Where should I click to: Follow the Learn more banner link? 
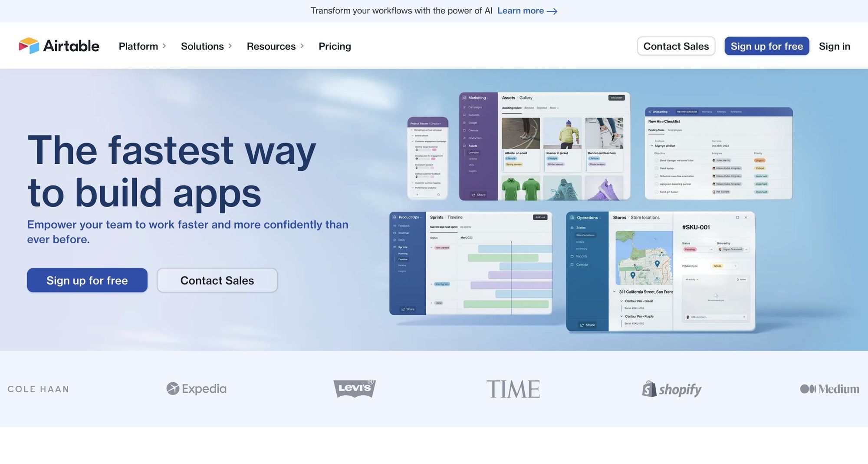(x=520, y=11)
